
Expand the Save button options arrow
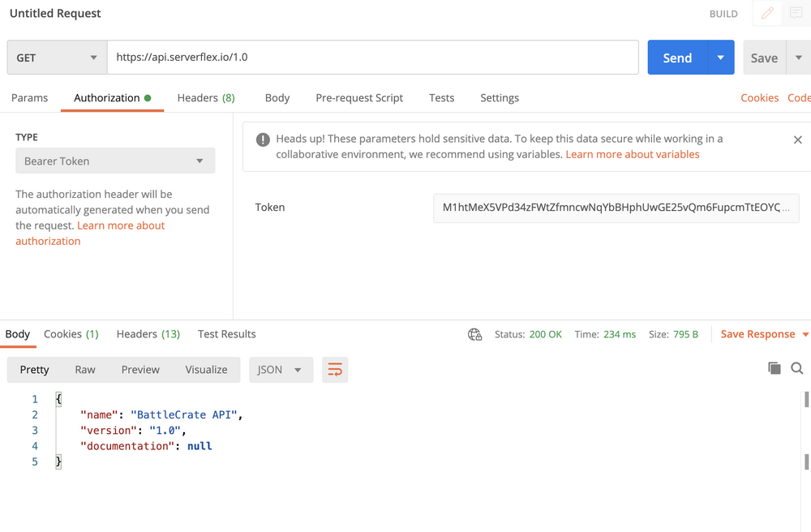coord(799,58)
